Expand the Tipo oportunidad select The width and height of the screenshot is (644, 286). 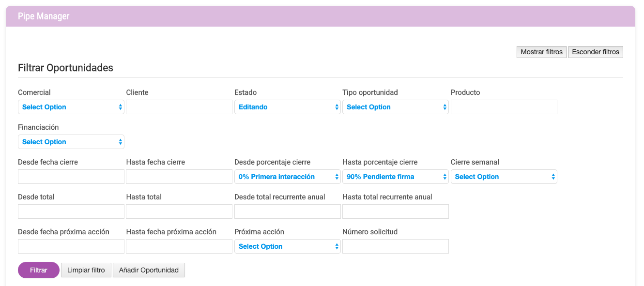(396, 107)
